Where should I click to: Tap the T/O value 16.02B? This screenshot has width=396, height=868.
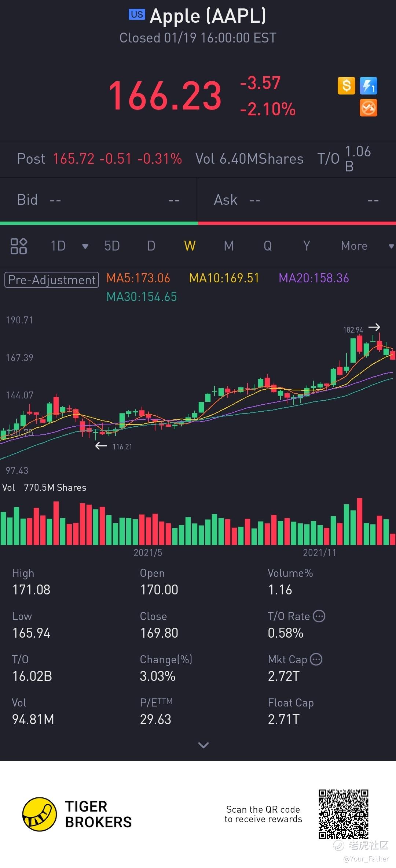32,676
